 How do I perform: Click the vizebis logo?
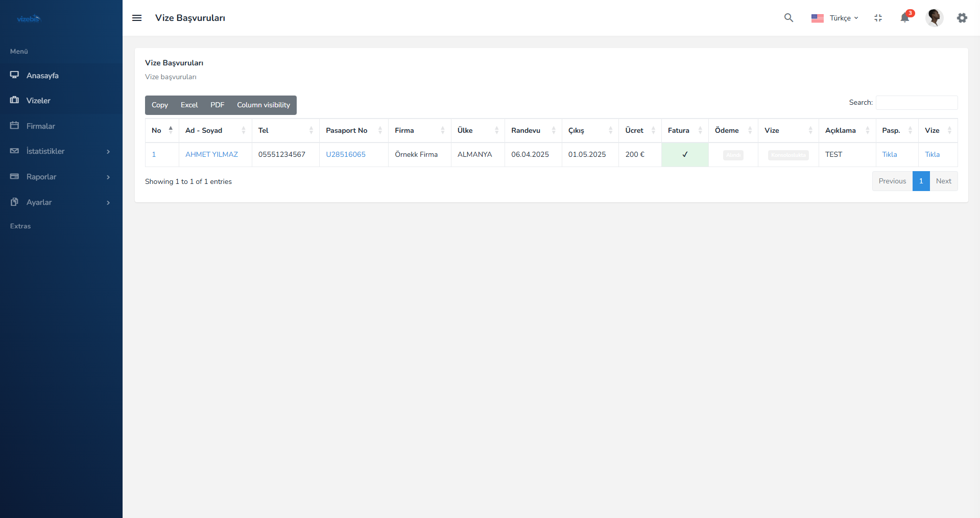[x=29, y=19]
